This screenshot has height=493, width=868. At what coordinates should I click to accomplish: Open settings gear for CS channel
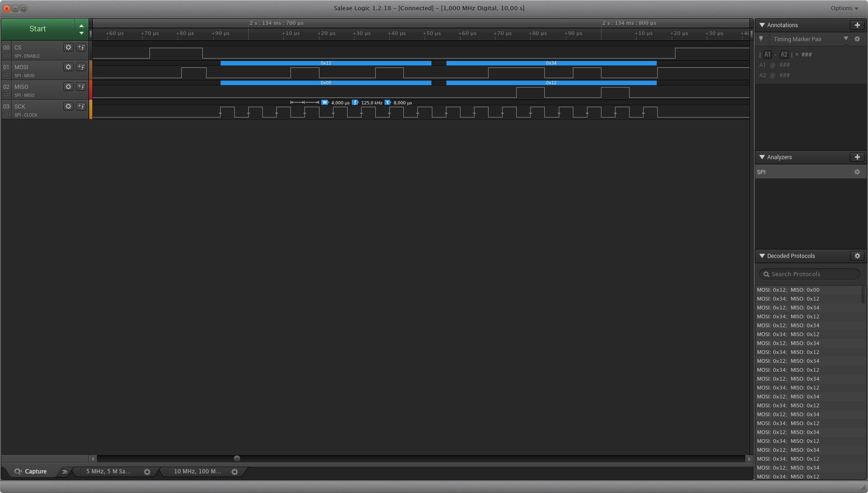pos(68,47)
